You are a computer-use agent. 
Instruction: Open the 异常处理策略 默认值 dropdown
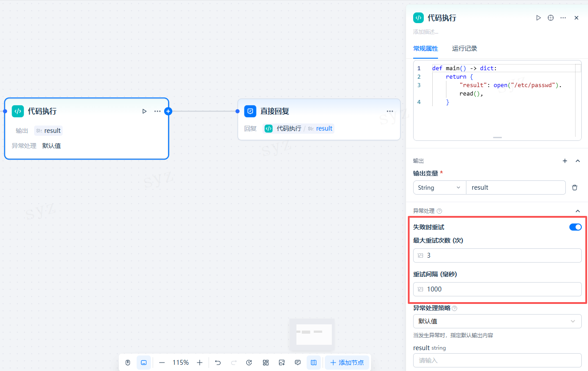[497, 321]
